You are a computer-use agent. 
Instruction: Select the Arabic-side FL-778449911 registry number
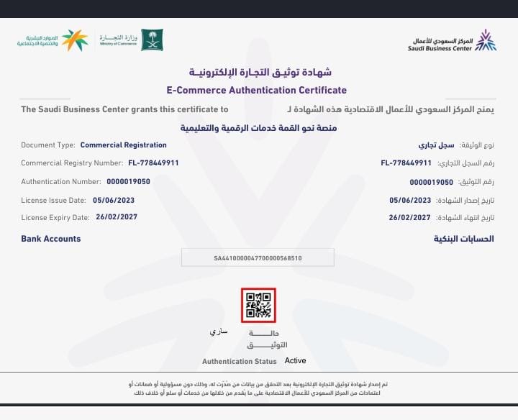pos(406,163)
